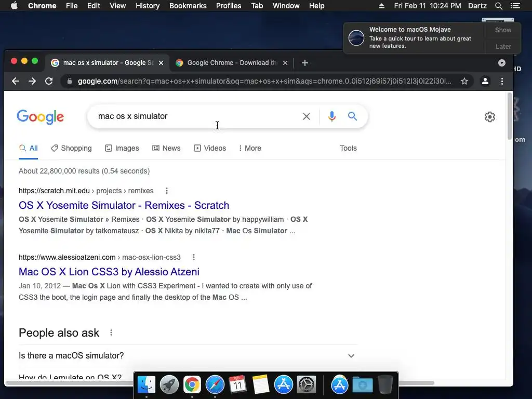Open System Preferences from the Dock
The width and height of the screenshot is (532, 399).
click(307, 385)
